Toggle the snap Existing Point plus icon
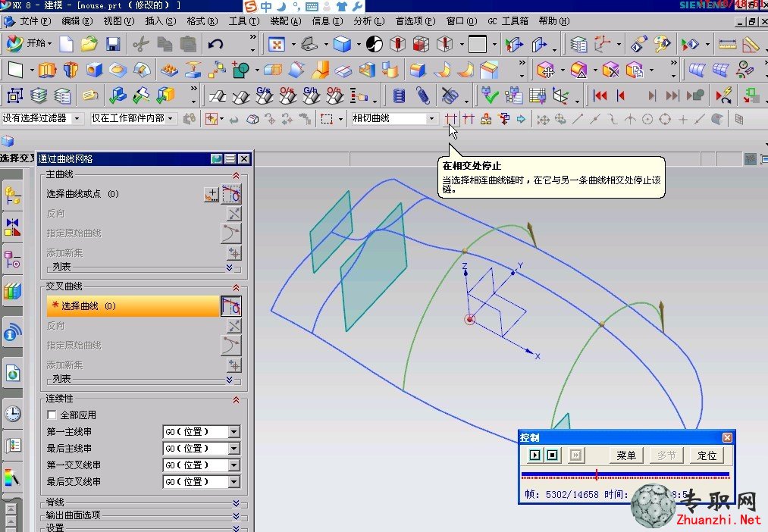The height and width of the screenshot is (532, 768). 682,119
